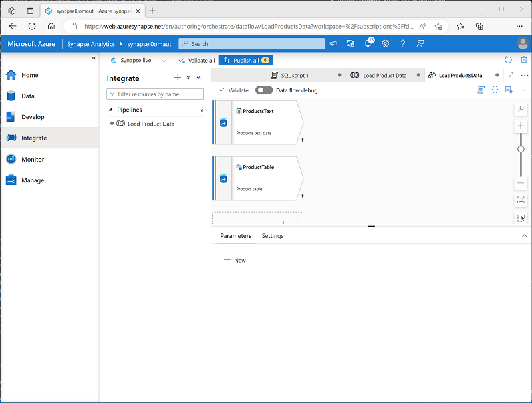Open the data flow script view

pos(481,90)
